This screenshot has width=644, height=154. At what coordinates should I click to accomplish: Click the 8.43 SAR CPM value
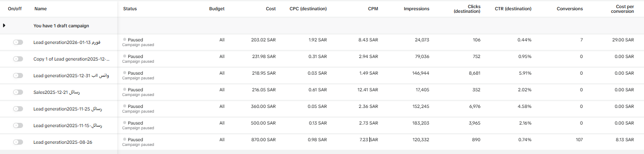click(369, 40)
